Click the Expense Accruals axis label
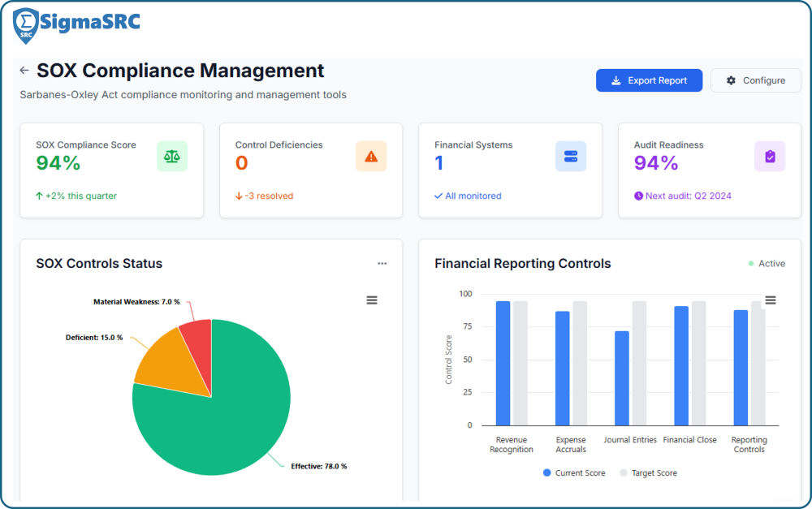Image resolution: width=812 pixels, height=509 pixels. [571, 445]
